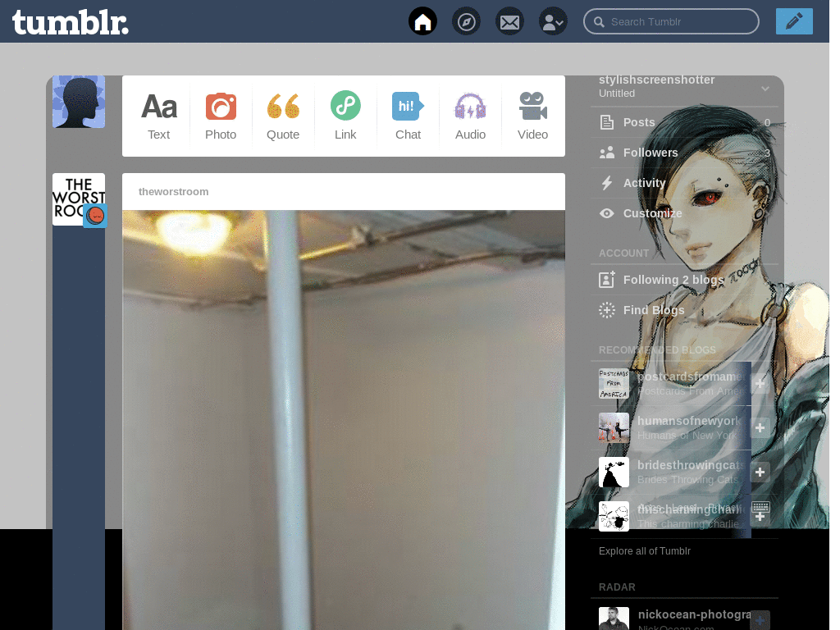Open the Explore compass icon
840x630 pixels.
click(466, 22)
